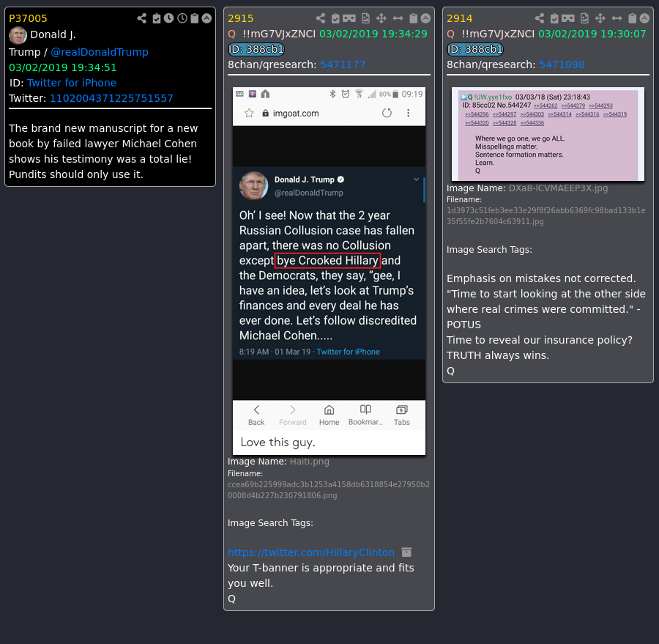
Task: Click archive icon beside HillaryClinton link
Action: click(406, 552)
